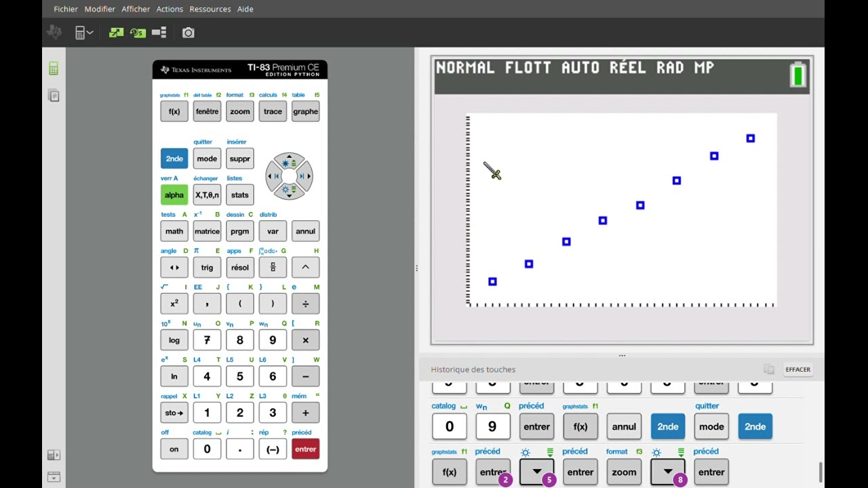Click the red entrer key on calculator
The height and width of the screenshot is (488, 868).
click(305, 449)
